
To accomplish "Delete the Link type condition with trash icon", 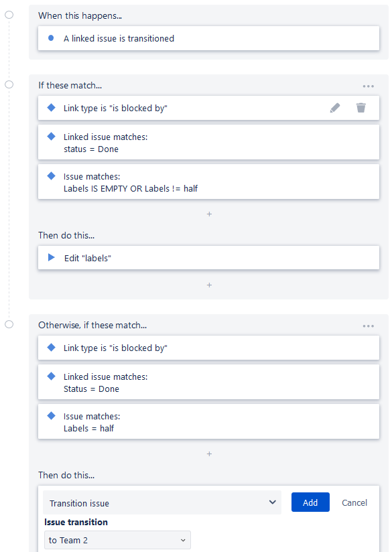I will pyautogui.click(x=361, y=108).
